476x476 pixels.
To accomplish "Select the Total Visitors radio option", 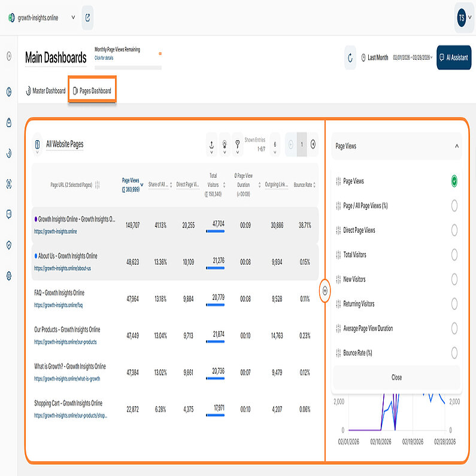I will coord(454,254).
